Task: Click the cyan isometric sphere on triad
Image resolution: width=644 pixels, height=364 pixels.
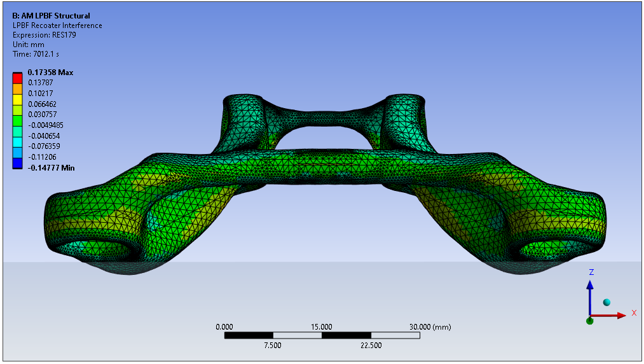Action: 606,303
